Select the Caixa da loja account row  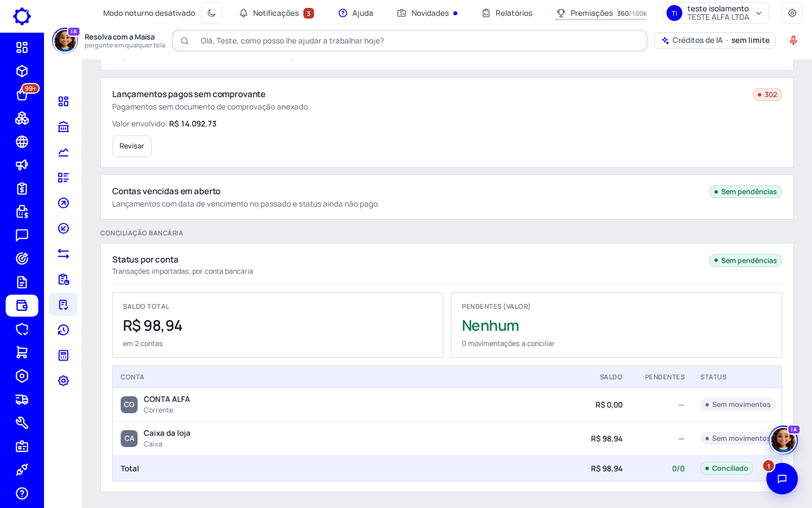(447, 439)
